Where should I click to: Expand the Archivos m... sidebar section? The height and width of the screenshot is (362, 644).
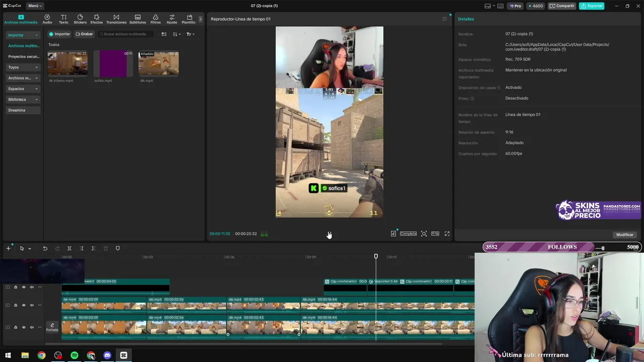click(23, 78)
